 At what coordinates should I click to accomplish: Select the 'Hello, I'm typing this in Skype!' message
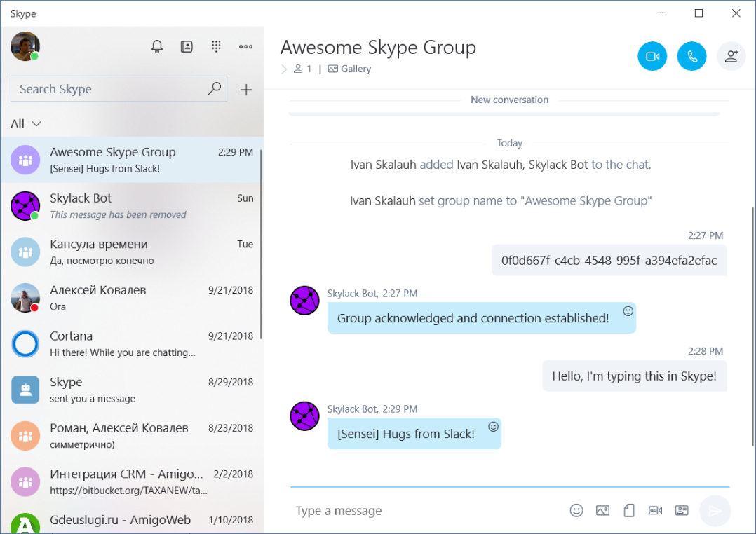(x=635, y=376)
